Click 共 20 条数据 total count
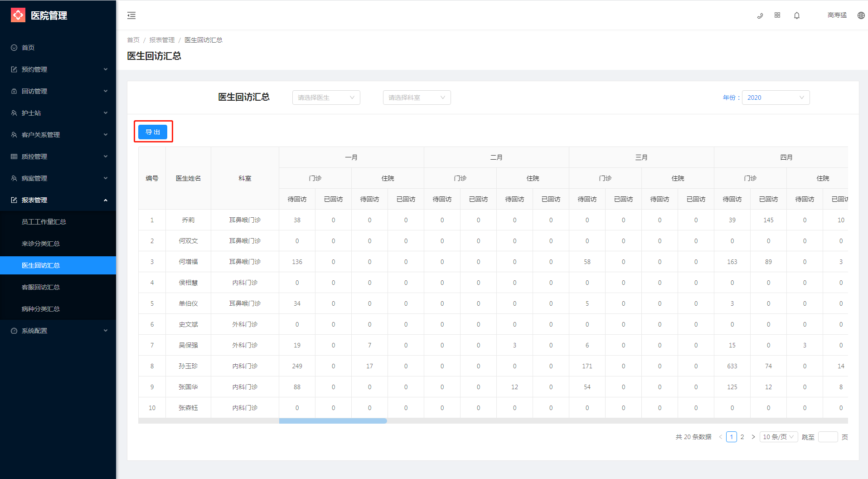This screenshot has width=868, height=479. (693, 437)
